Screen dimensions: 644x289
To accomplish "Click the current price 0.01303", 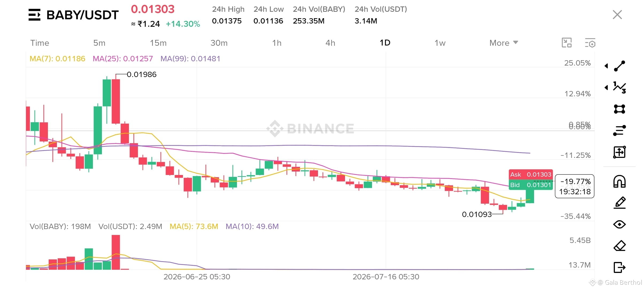I will click(153, 9).
